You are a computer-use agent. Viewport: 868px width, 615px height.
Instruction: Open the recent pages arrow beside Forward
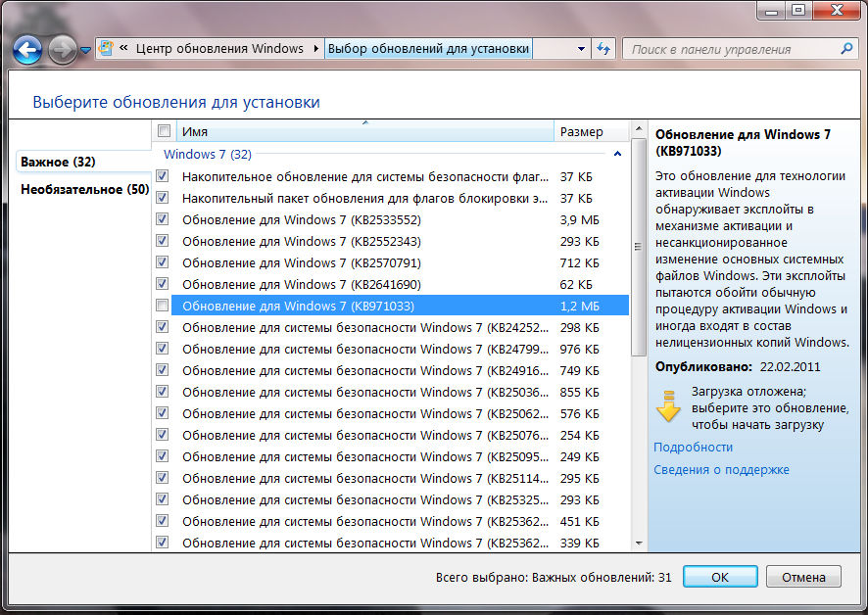point(85,50)
